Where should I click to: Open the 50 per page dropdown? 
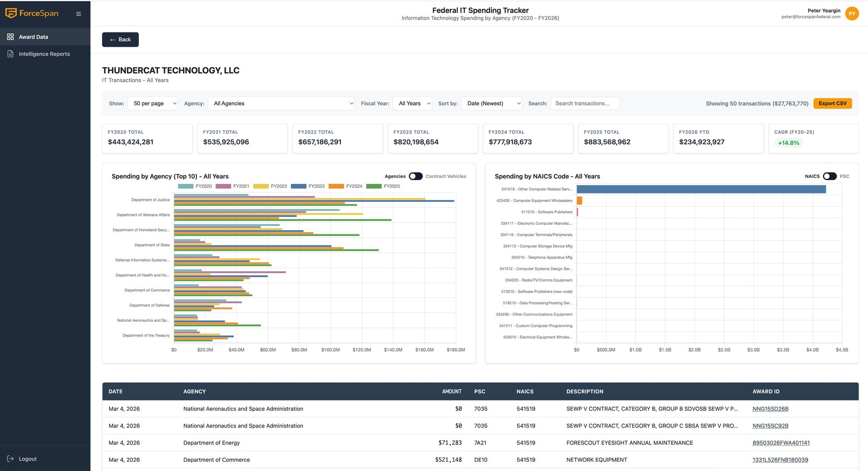point(153,103)
